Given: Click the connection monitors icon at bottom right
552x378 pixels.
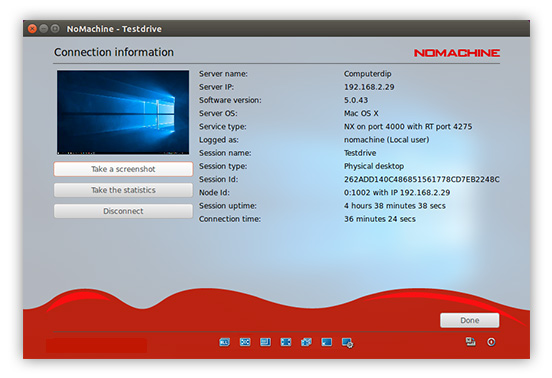Looking at the screenshot, I should pos(471,342).
